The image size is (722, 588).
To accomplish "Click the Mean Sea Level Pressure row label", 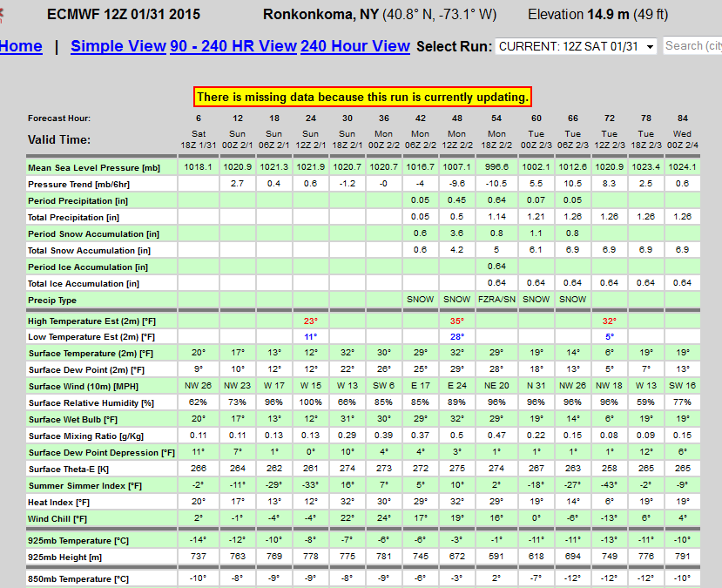I will click(x=94, y=168).
